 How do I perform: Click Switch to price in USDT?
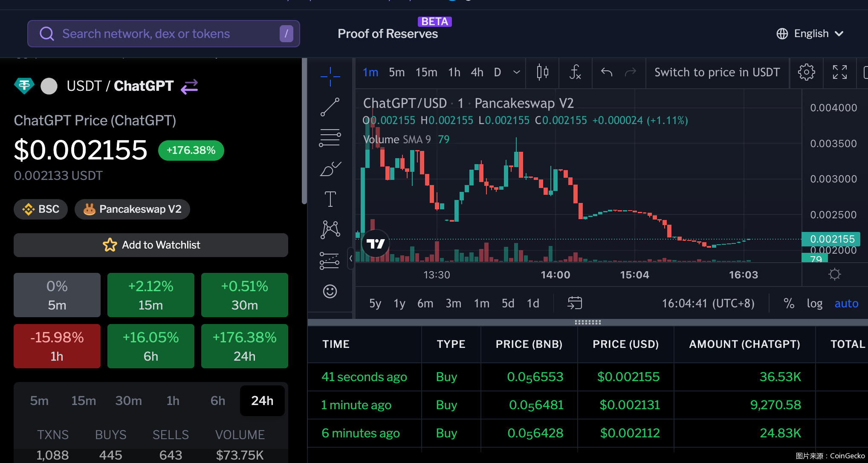pyautogui.click(x=717, y=72)
